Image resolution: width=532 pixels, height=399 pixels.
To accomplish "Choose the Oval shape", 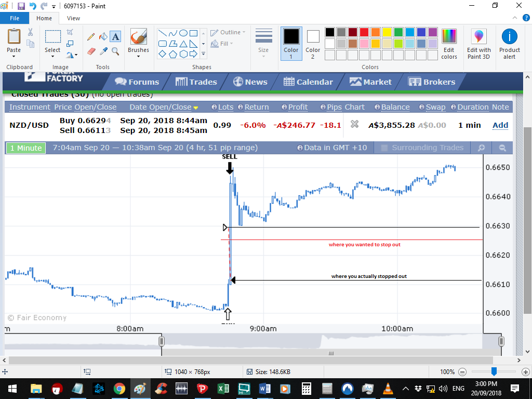I will click(183, 33).
